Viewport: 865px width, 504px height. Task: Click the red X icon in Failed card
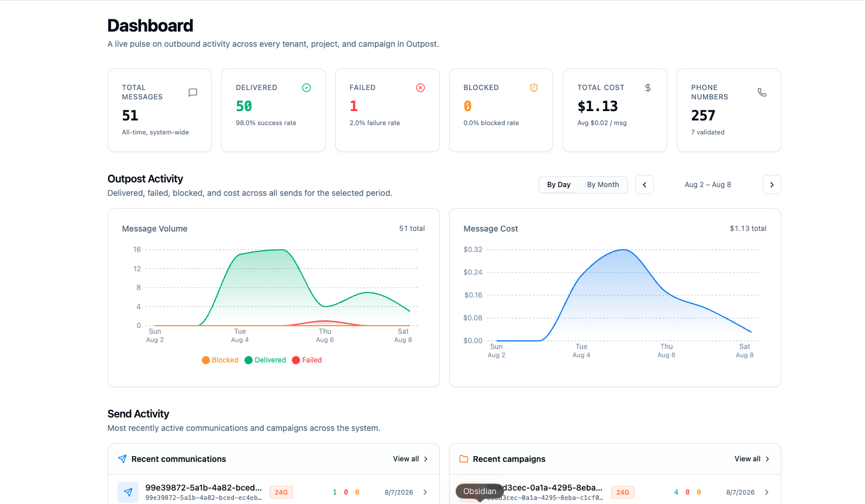click(421, 88)
